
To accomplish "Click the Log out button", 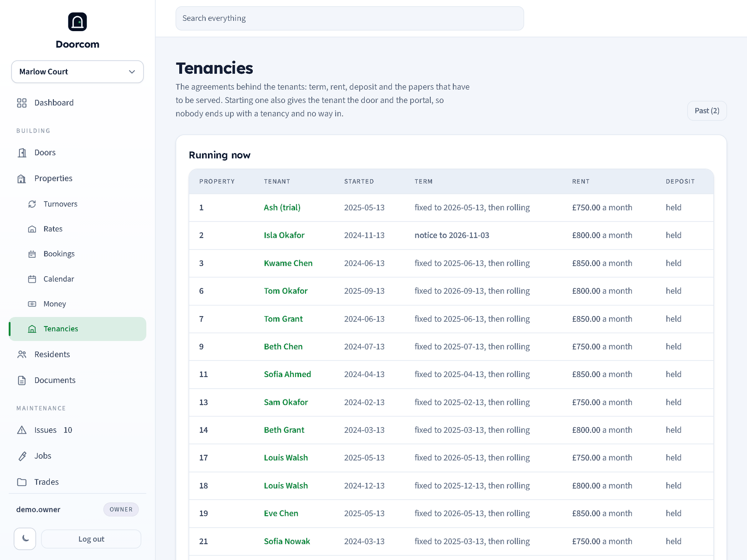I will (x=91, y=539).
